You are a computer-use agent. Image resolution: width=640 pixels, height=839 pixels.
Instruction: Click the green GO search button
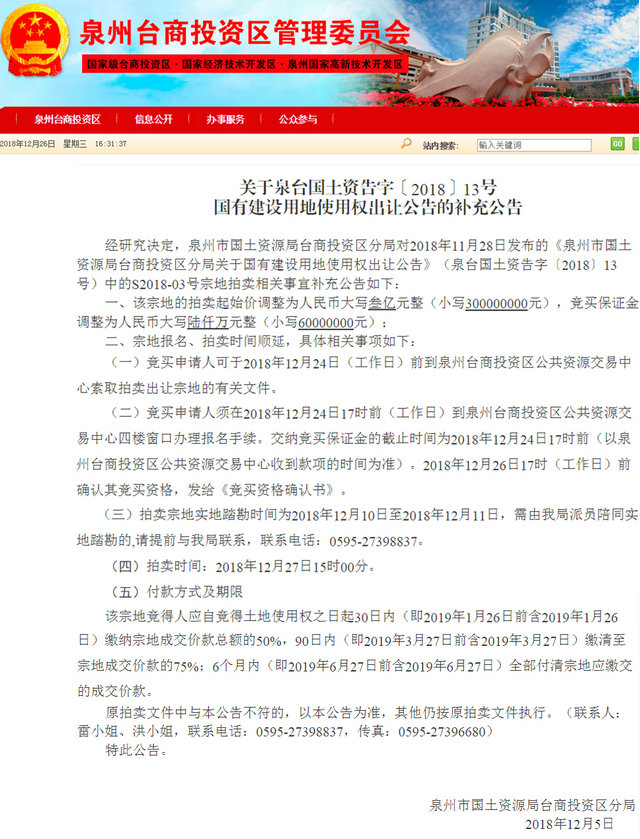pos(618,144)
